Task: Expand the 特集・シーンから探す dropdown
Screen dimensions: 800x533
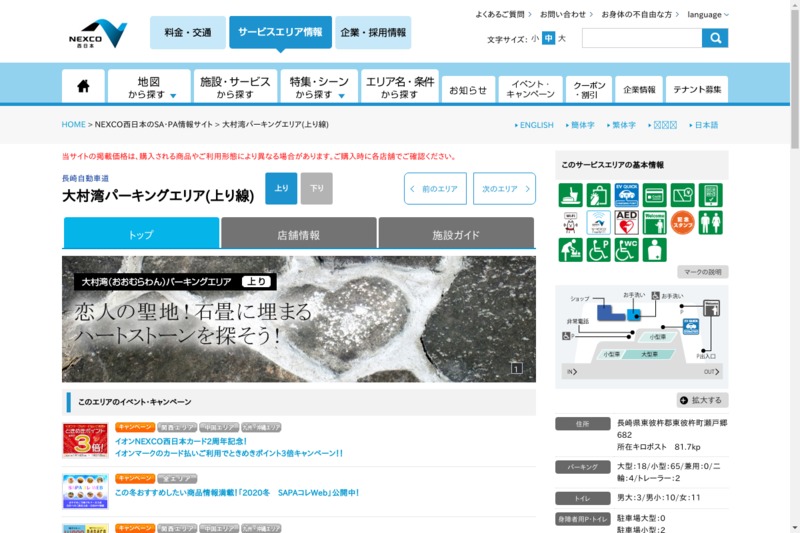Action: (319, 87)
